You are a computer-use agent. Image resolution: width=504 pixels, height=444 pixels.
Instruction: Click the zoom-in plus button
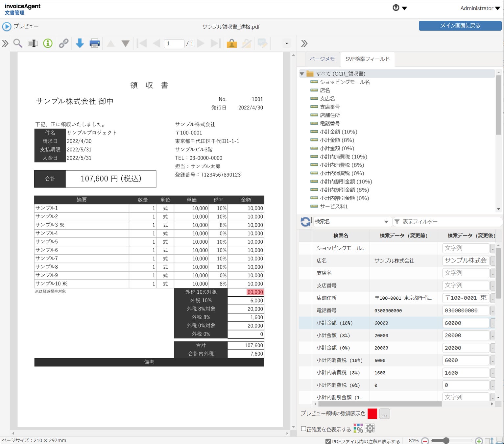pyautogui.click(x=479, y=441)
